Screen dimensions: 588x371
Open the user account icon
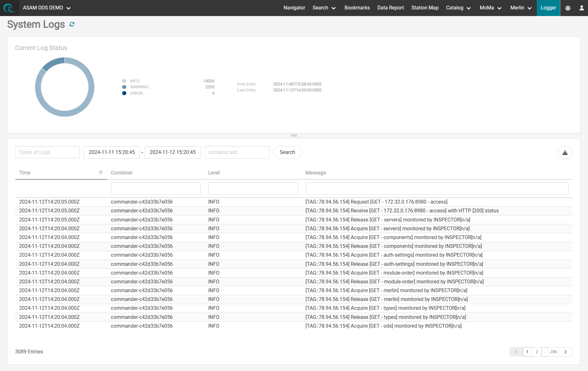click(x=581, y=8)
